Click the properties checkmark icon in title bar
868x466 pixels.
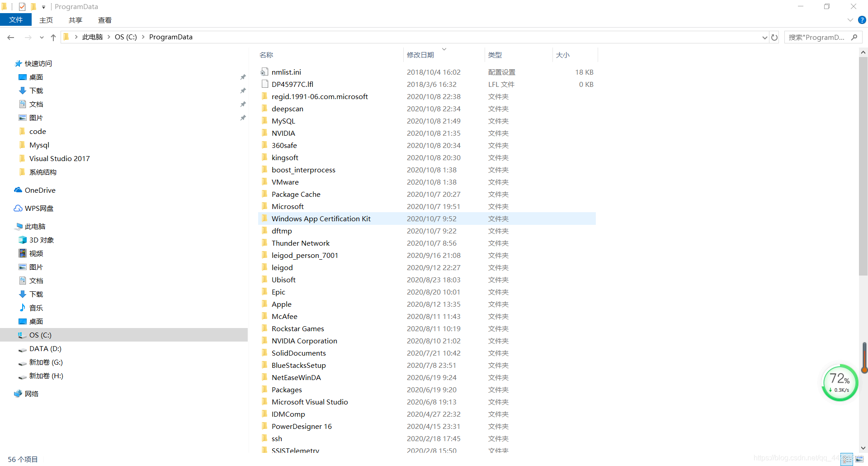click(22, 7)
